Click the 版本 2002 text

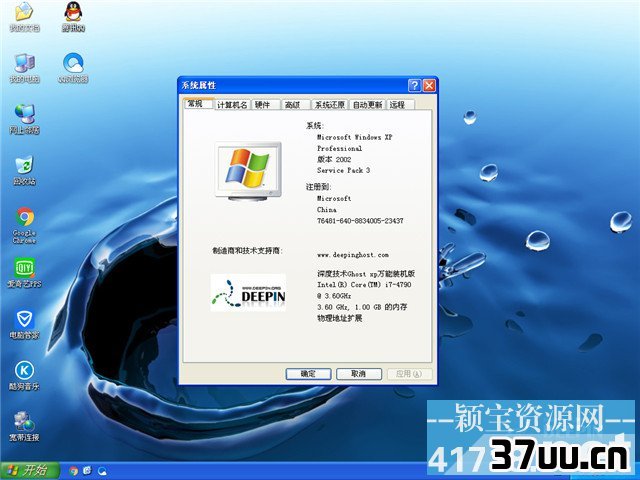point(334,160)
